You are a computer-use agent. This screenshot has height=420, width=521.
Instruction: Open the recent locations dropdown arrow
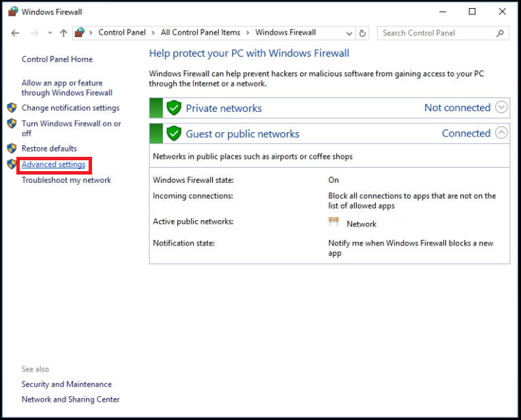tap(49, 33)
